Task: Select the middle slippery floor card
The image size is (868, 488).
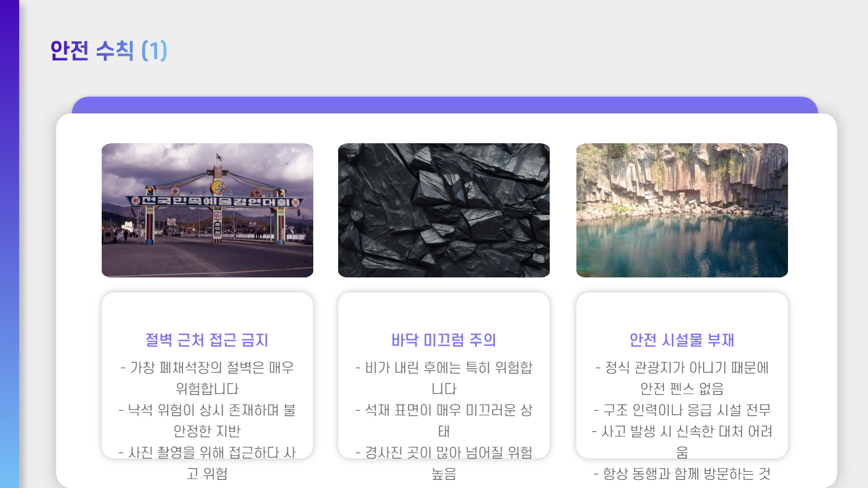Action: pyautogui.click(x=443, y=375)
